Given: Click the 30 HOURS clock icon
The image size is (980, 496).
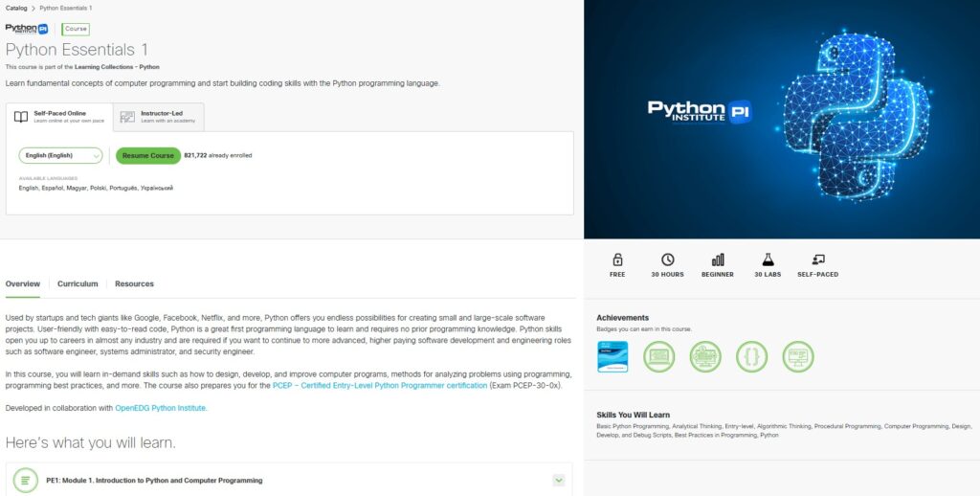Looking at the screenshot, I should pos(667,259).
